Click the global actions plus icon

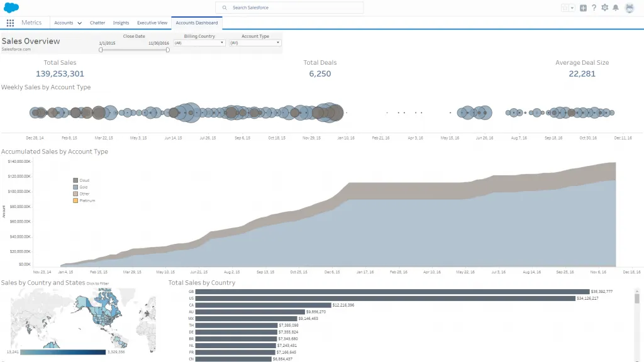pos(583,8)
